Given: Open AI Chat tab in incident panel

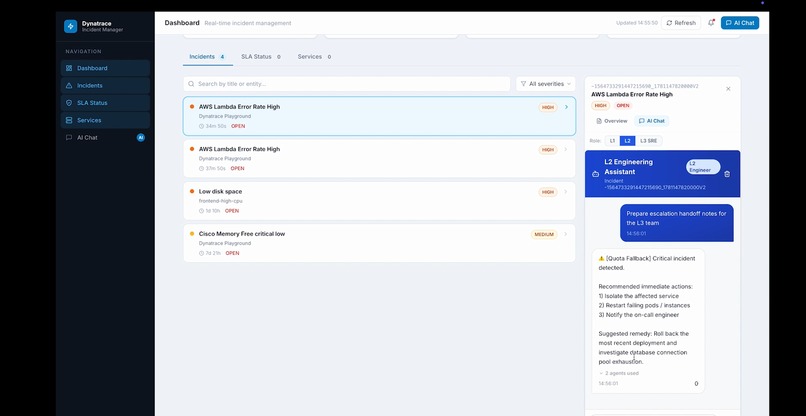Looking at the screenshot, I should 652,121.
